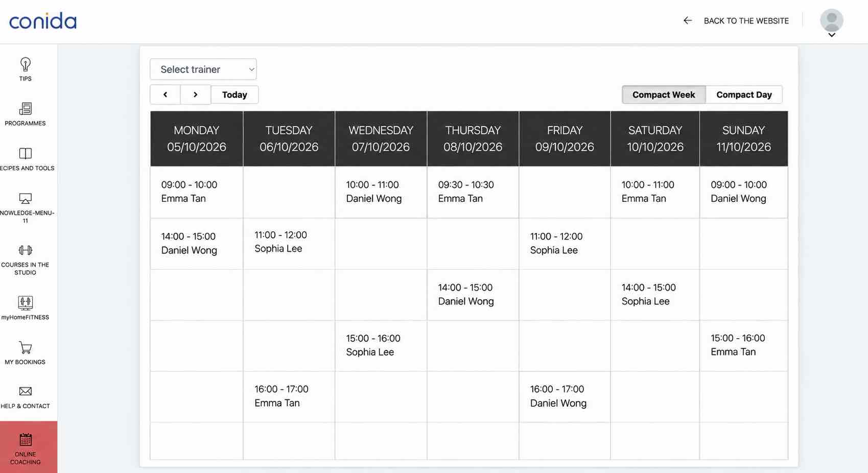Open the Knowledge-Menu-11 presentation icon
The height and width of the screenshot is (473, 868).
pos(25,198)
